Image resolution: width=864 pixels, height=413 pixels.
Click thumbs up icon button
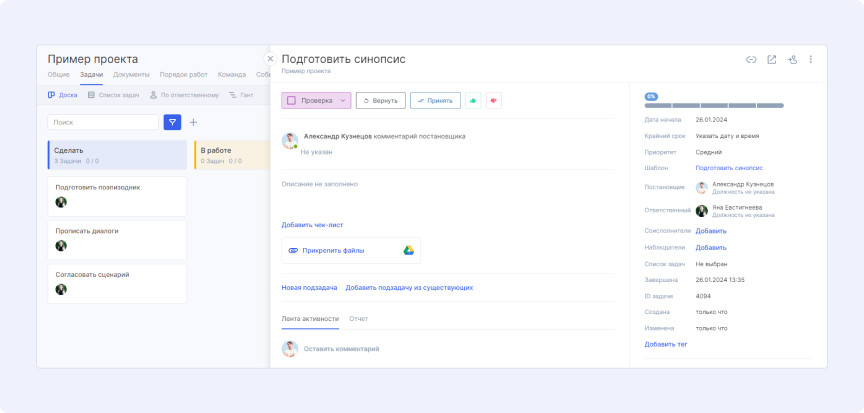(x=473, y=101)
